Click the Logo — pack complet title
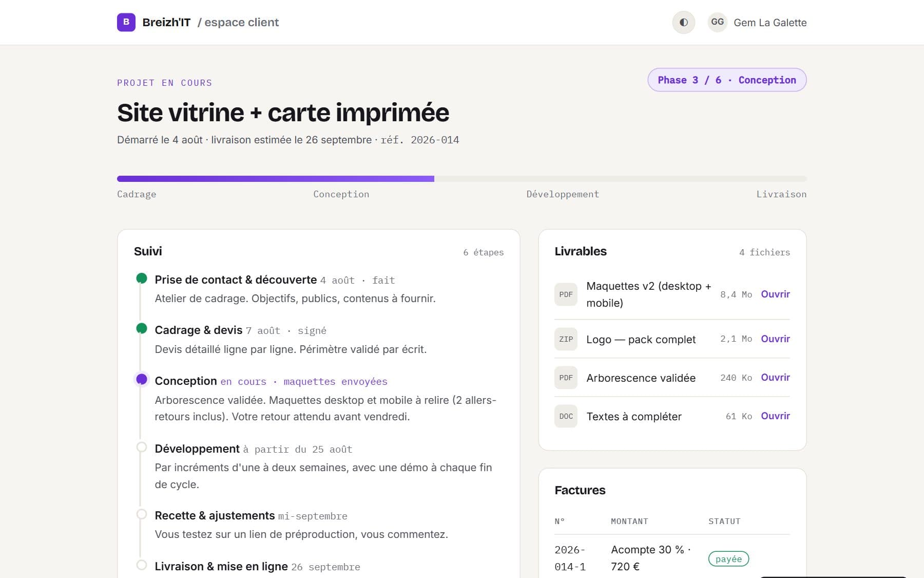 click(x=641, y=340)
